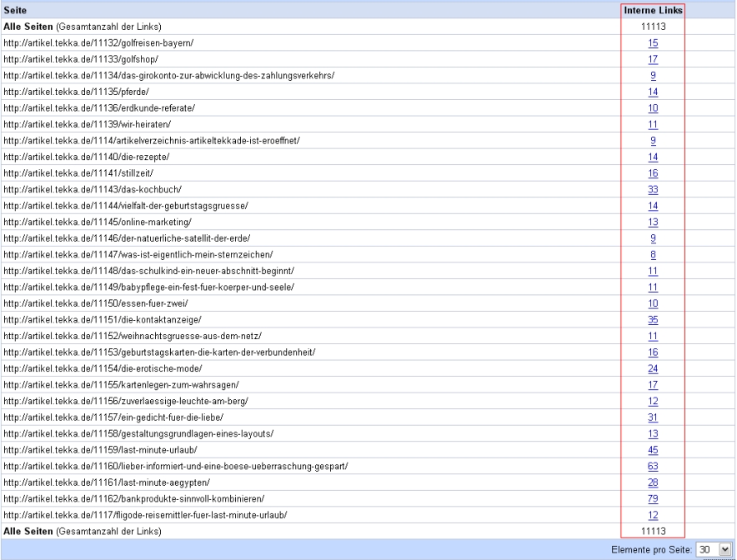Click the 'Elemente pro Seite:' label

pos(651,550)
